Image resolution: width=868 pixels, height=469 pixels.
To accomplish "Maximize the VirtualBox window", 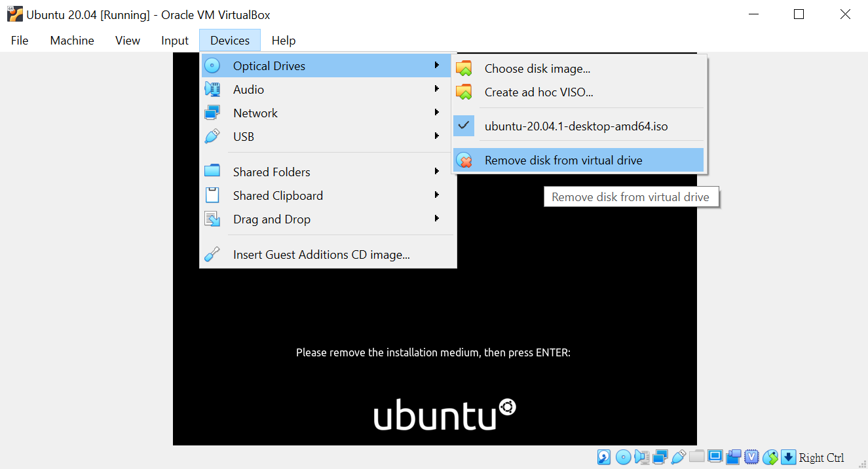I will 799,14.
